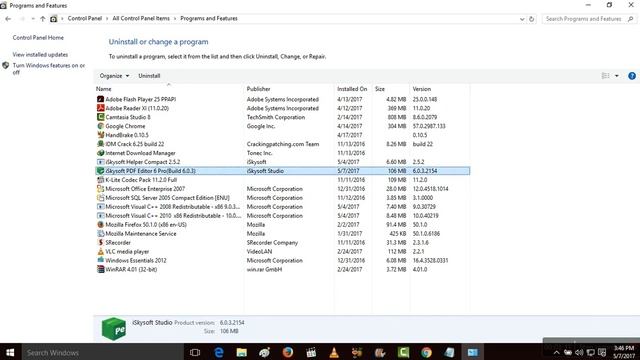Click iSkysoft Helper Compact 2.5.2 icon

100,162
